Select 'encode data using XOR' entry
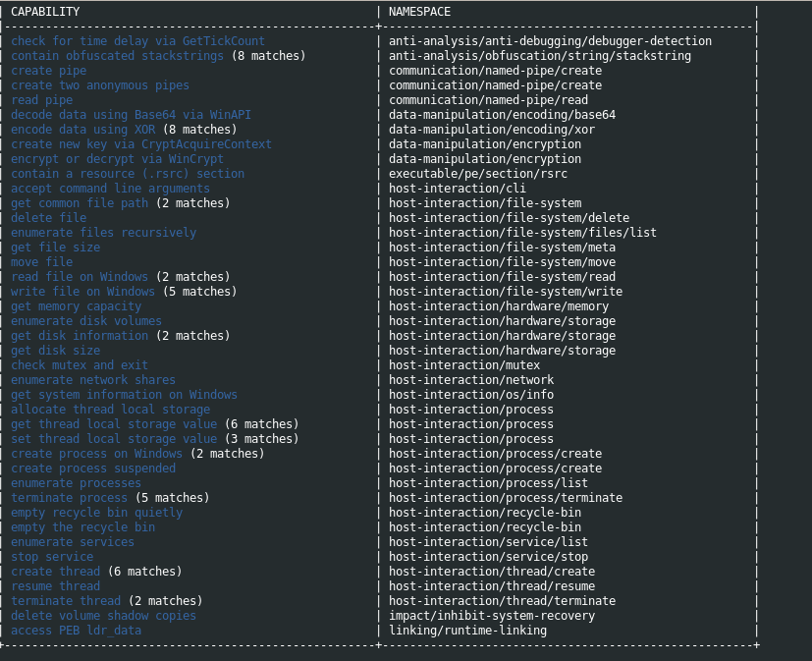 coord(82,130)
